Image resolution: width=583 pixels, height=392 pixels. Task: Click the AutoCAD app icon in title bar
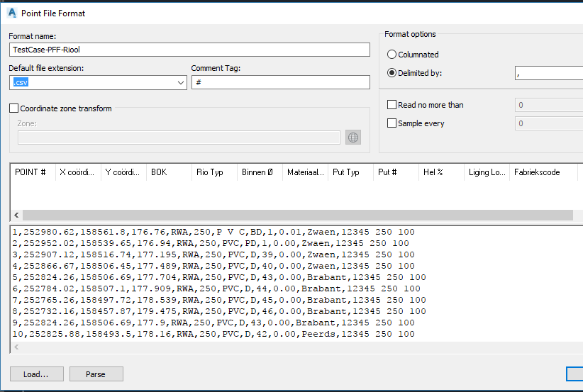[x=12, y=13]
